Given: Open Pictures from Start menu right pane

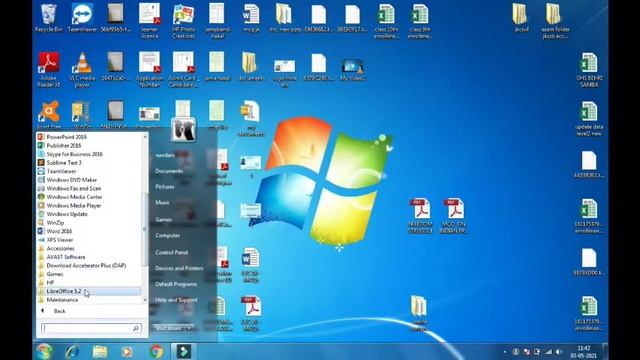Looking at the screenshot, I should click(165, 187).
